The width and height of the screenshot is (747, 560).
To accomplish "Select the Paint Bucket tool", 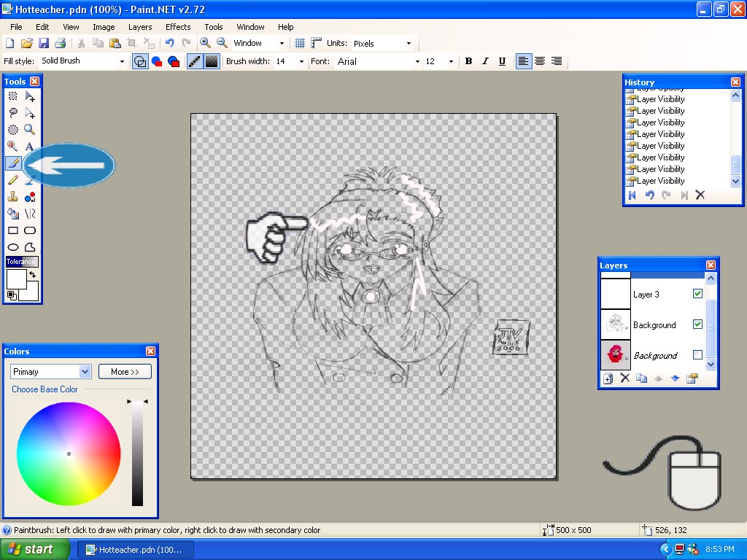I will pos(13,214).
